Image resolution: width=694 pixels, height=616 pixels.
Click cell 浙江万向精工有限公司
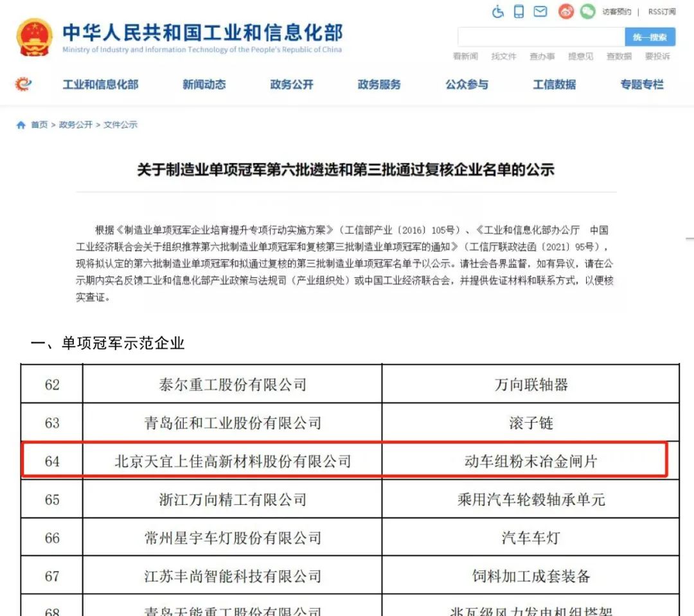(233, 500)
